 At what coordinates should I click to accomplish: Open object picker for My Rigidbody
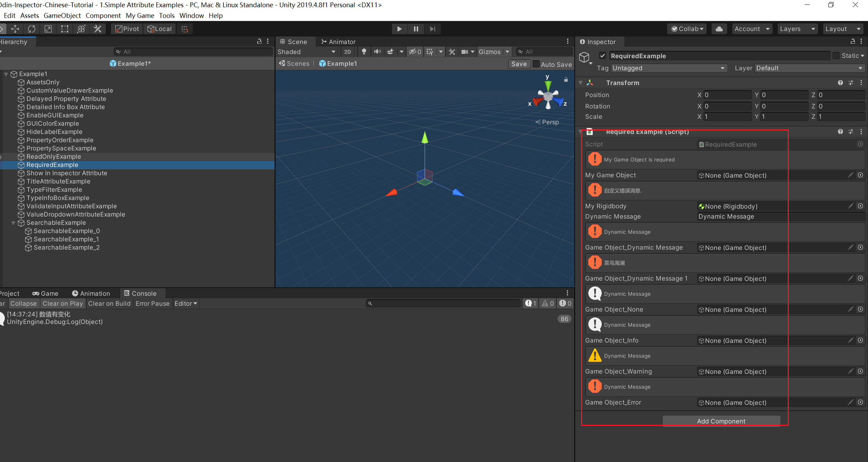click(x=860, y=206)
